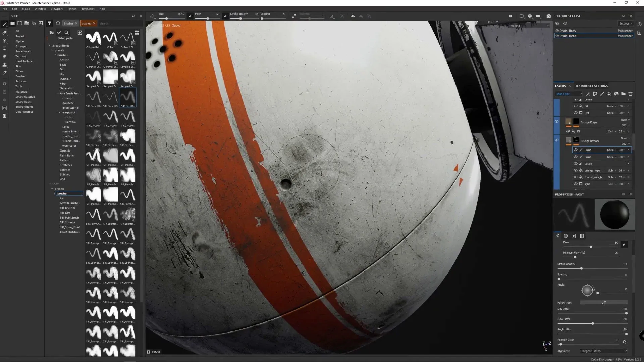Open the Settings menu in Texture Set List
The image size is (644, 362).
click(625, 23)
